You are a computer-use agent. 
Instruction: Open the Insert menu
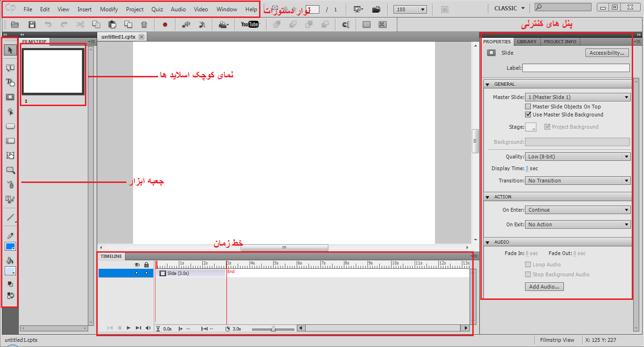[85, 9]
